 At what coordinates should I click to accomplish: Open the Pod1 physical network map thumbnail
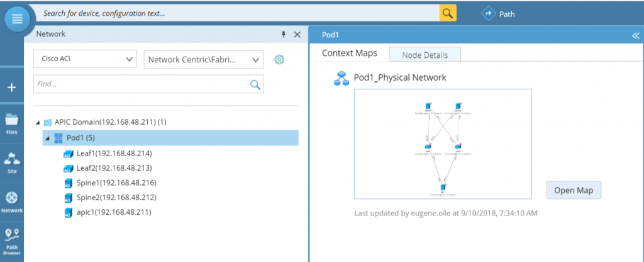click(x=443, y=144)
